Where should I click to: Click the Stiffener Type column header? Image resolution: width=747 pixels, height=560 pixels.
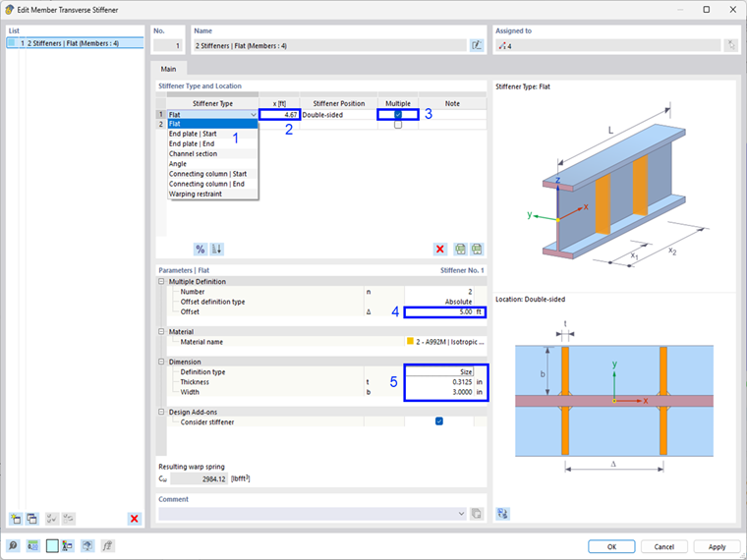(212, 103)
